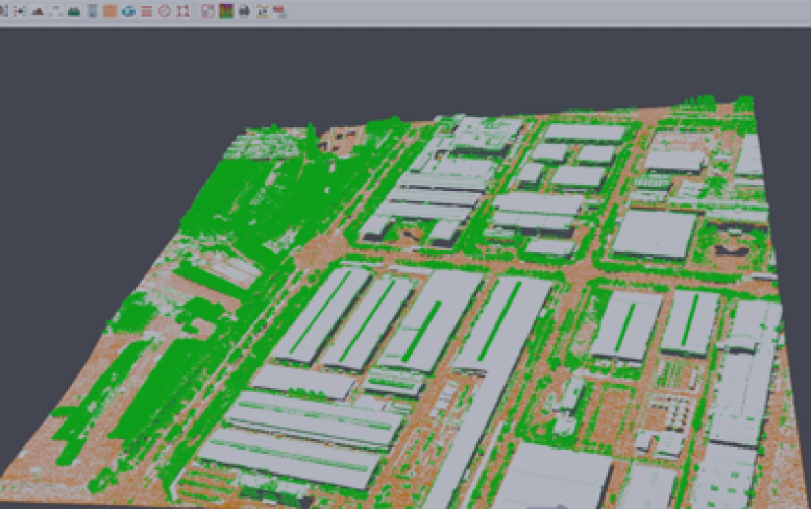Select the red square frame with corner handles

183,12
